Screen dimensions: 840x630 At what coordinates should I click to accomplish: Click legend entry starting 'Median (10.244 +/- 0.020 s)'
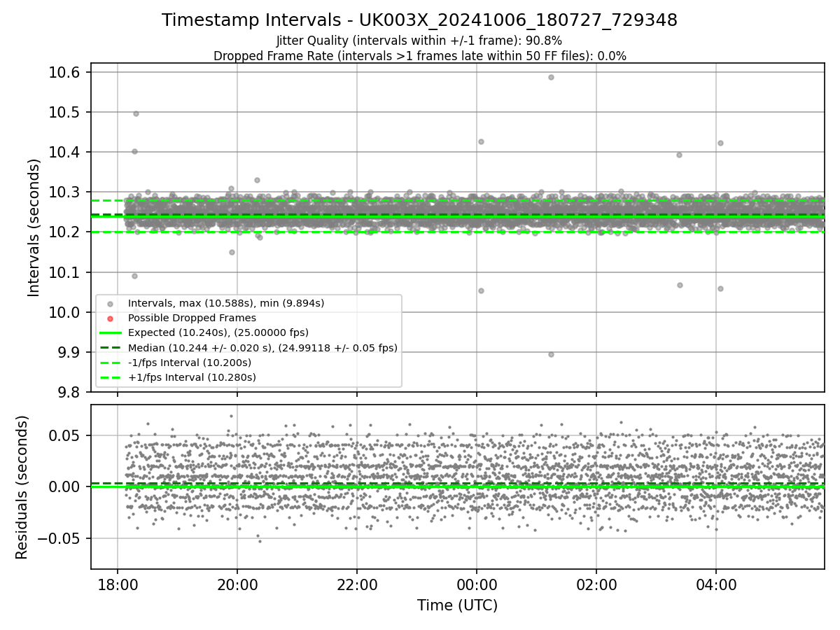pos(262,347)
